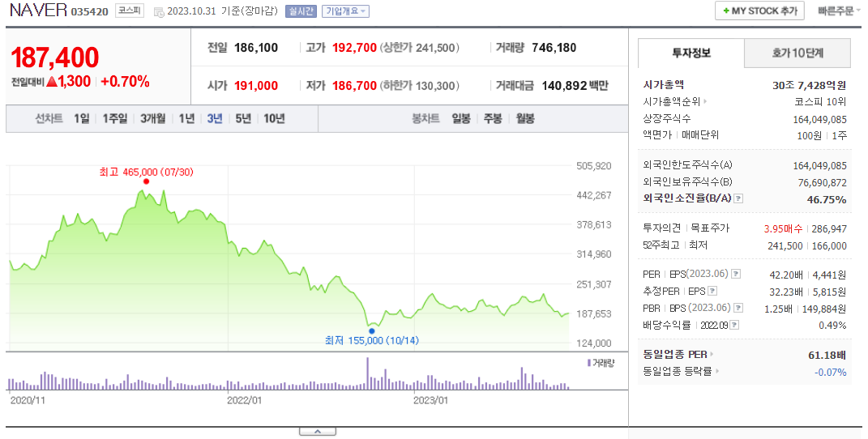Image resolution: width=868 pixels, height=439 pixels.
Task: Open help icon next to PBR BPS(2023.06)
Action: pyautogui.click(x=738, y=308)
